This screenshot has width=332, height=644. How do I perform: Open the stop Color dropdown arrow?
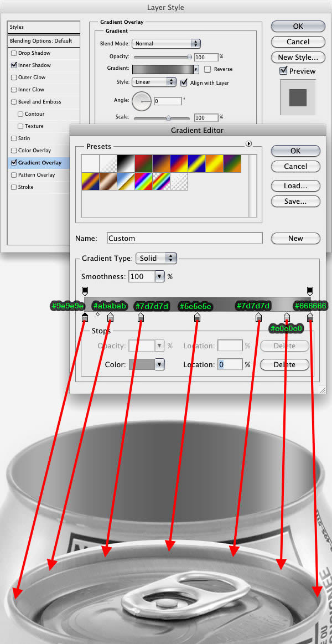pos(160,364)
